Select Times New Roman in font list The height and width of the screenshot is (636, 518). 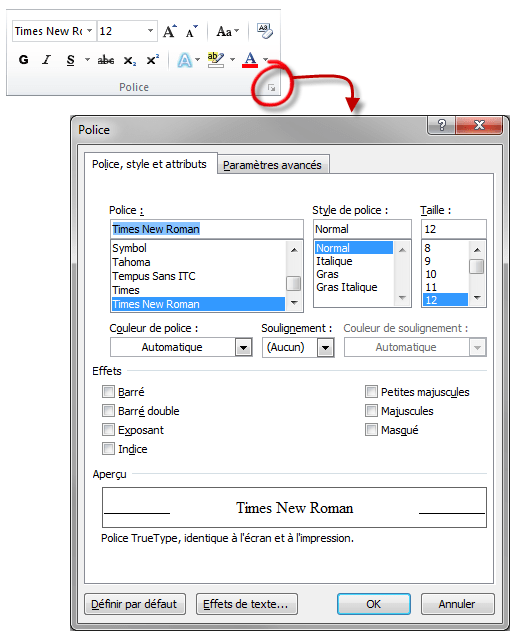[x=198, y=304]
